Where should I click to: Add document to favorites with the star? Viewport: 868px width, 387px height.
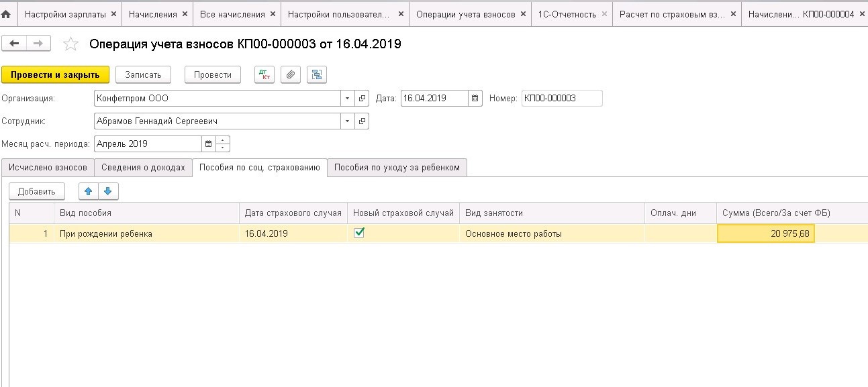[70, 44]
